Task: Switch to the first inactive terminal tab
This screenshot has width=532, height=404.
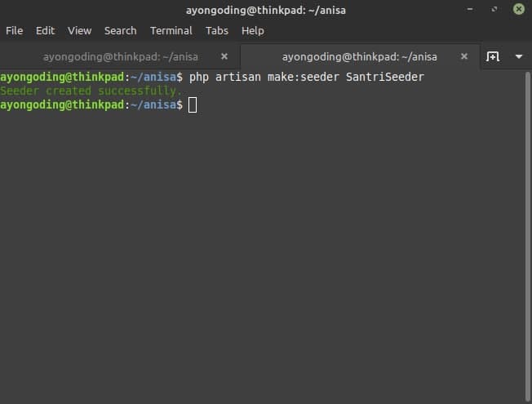Action: click(120, 56)
